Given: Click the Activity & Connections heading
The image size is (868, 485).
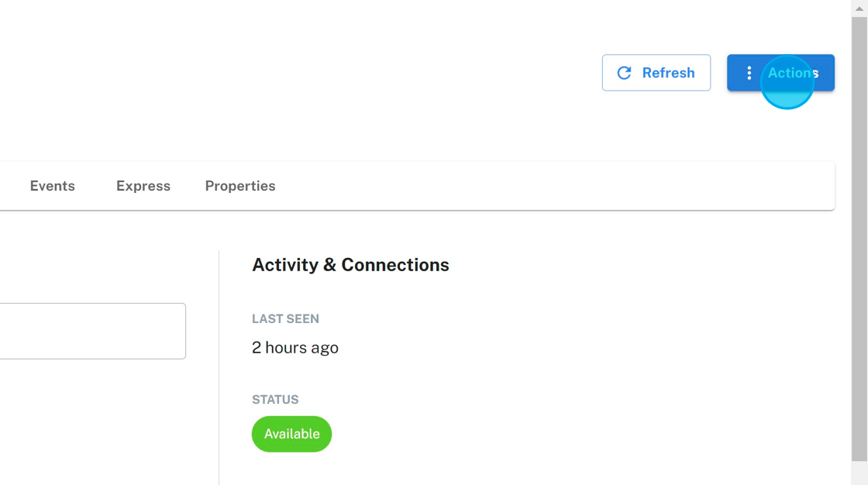Looking at the screenshot, I should coord(350,265).
